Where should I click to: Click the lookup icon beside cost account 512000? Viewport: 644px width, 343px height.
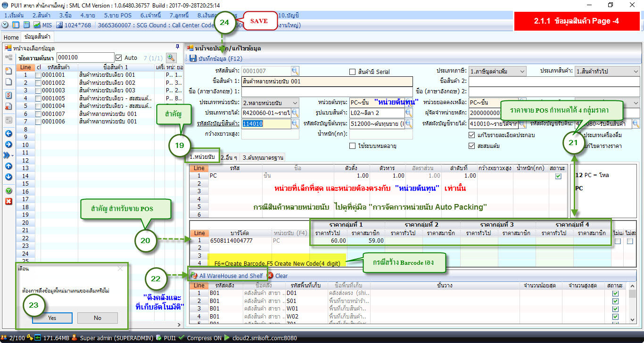[409, 123]
